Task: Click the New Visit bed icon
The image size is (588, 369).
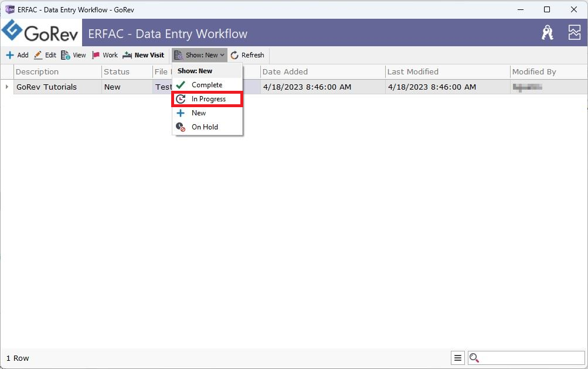Action: 127,56
